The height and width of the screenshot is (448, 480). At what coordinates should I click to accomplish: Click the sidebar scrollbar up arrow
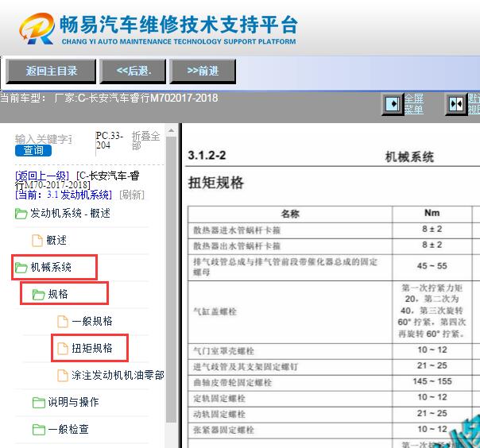[171, 131]
